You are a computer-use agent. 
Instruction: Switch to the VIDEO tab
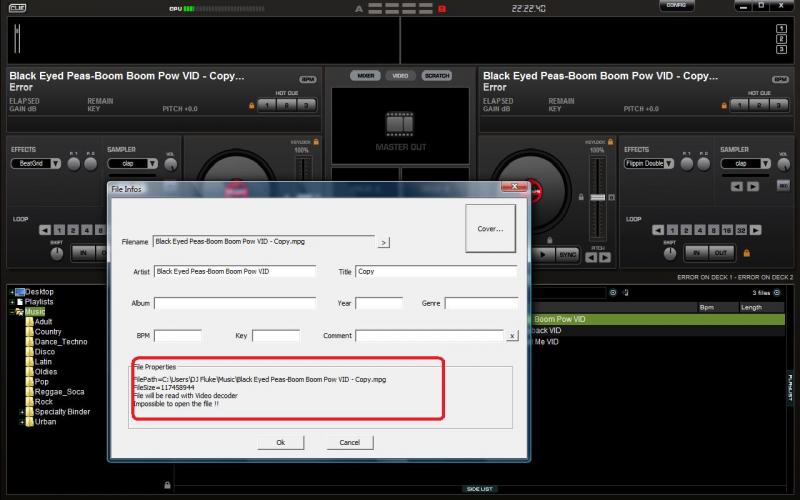point(400,76)
